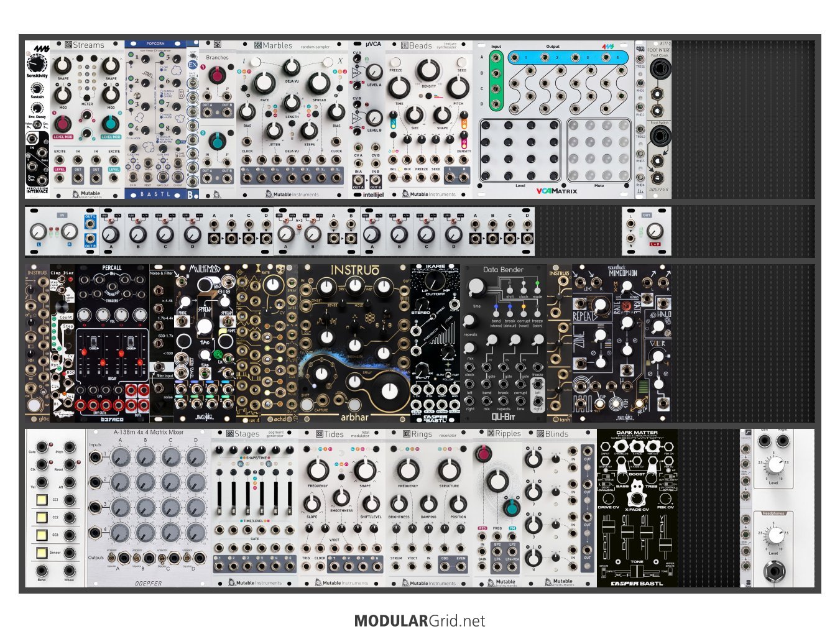The height and width of the screenshot is (634, 840).
Task: Click the Rings module logo icon
Action: click(x=407, y=434)
